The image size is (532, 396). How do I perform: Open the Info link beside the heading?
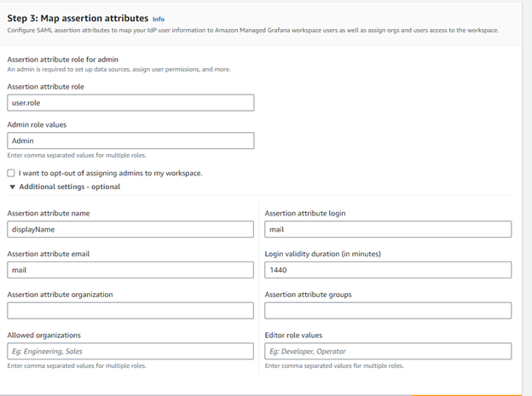[159, 19]
